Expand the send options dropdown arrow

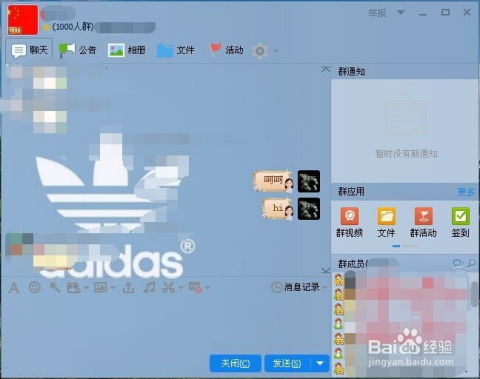tap(320, 363)
